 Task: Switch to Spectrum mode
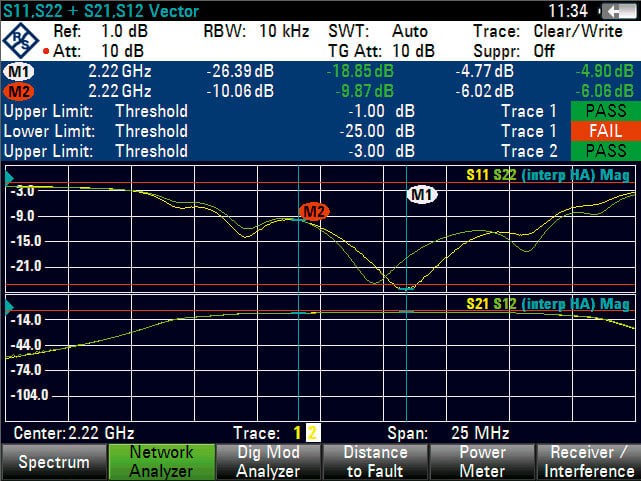click(x=54, y=462)
